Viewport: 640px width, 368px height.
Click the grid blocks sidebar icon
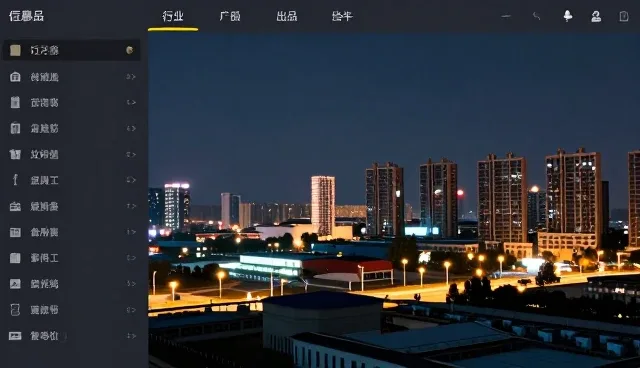(x=15, y=154)
